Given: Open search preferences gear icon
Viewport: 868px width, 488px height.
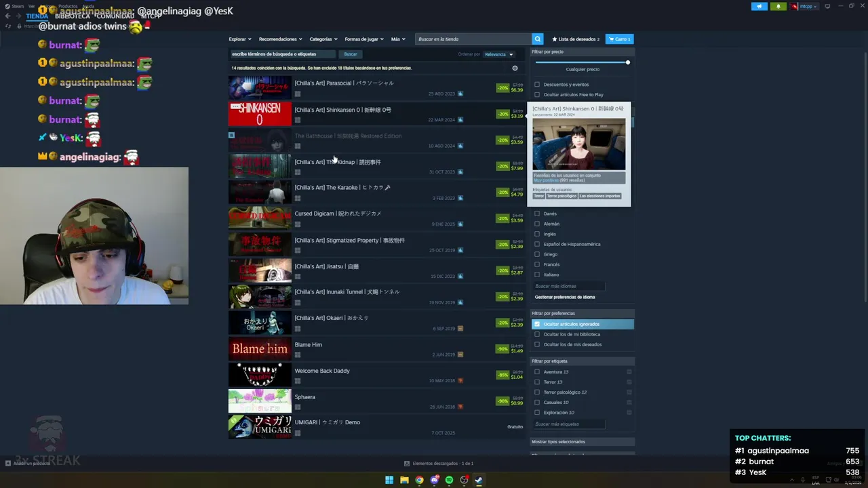Looking at the screenshot, I should (x=515, y=68).
